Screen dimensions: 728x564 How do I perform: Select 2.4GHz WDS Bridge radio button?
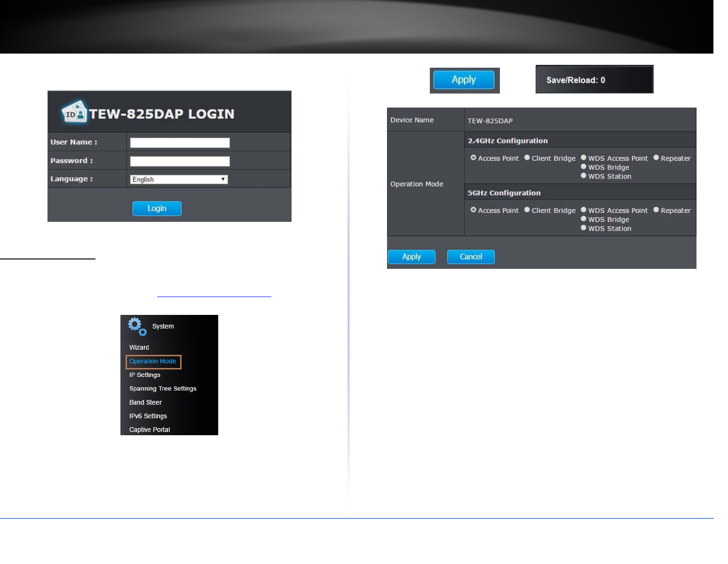coord(584,167)
